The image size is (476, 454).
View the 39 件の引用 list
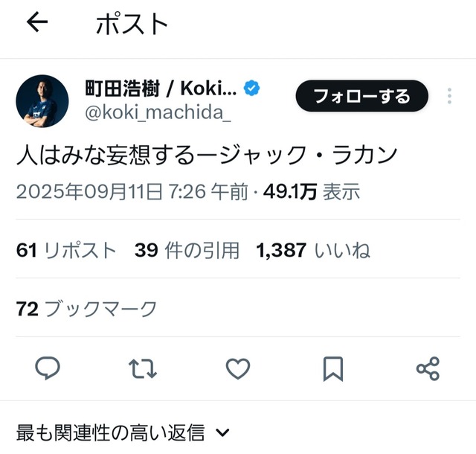pos(187,250)
